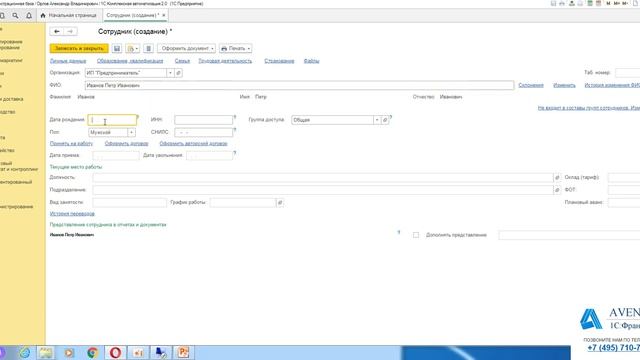The height and width of the screenshot is (360, 640).
Task: Go forward with the right arrow button
Action: coord(70,31)
